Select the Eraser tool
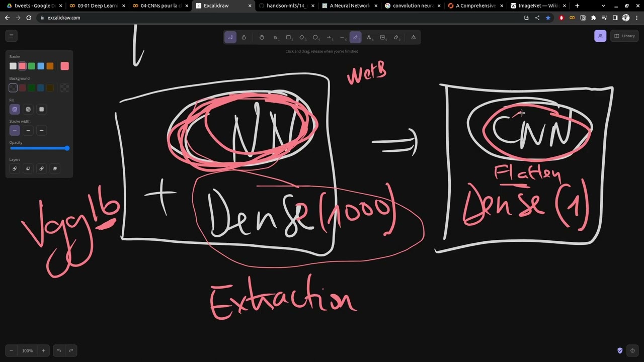The height and width of the screenshot is (362, 644). click(396, 37)
